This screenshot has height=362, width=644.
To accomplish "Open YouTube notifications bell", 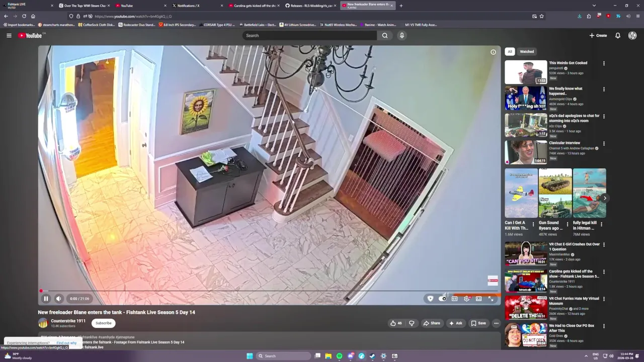I will (x=618, y=35).
